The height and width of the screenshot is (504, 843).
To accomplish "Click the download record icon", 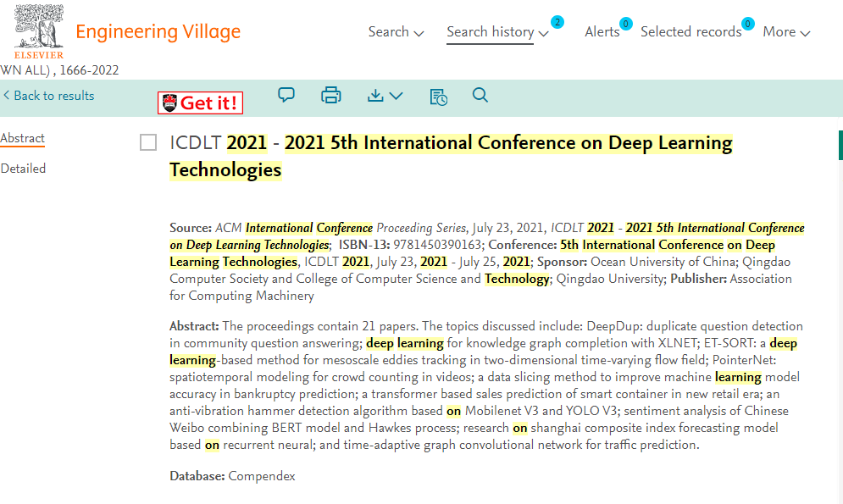I will [375, 96].
